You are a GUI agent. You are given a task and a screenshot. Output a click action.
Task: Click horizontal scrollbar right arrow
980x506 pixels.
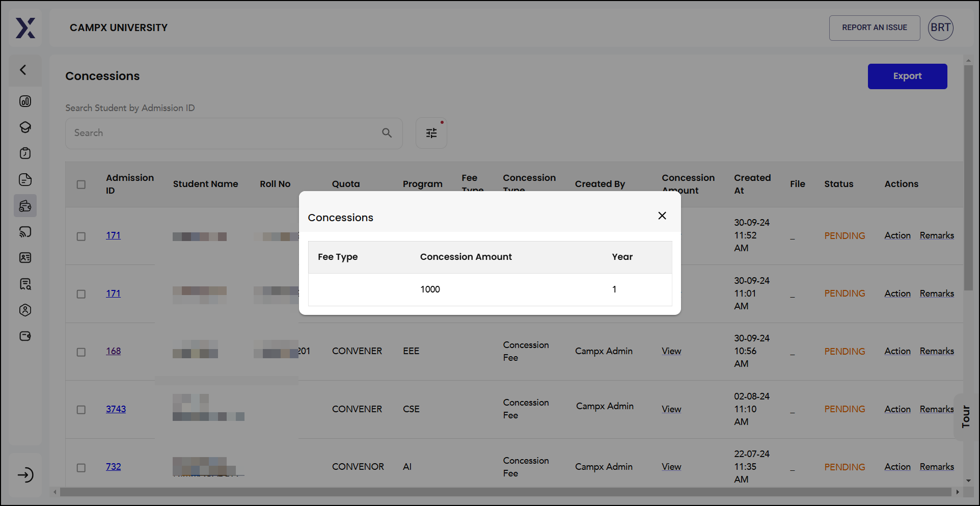(958, 492)
